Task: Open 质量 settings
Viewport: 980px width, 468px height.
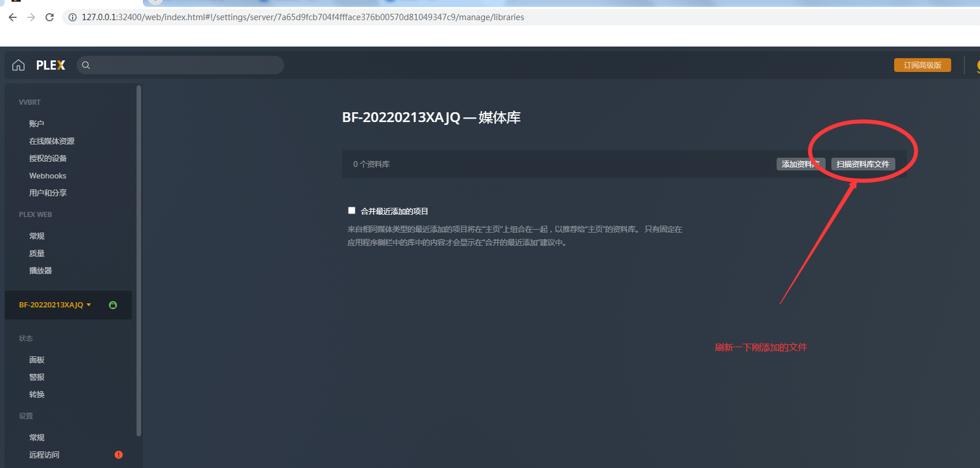Action: pos(37,253)
